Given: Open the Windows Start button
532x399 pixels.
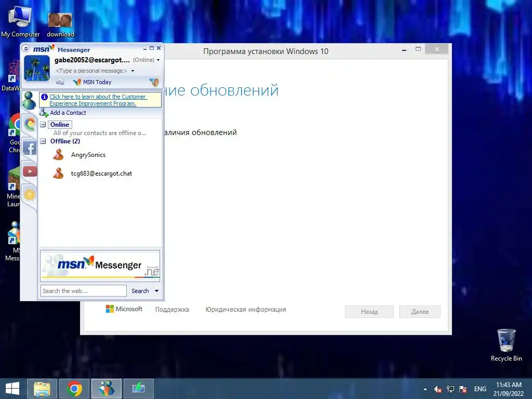Looking at the screenshot, I should 12,389.
